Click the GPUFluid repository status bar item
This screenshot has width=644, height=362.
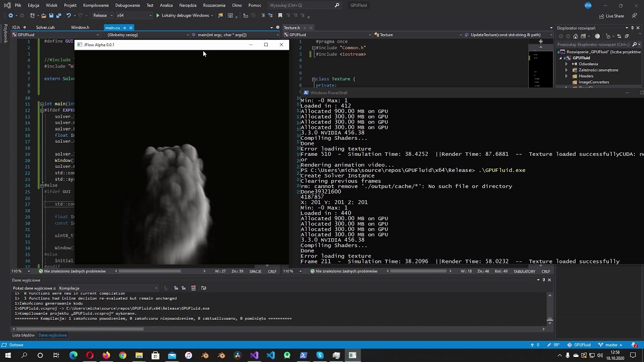pos(579,345)
